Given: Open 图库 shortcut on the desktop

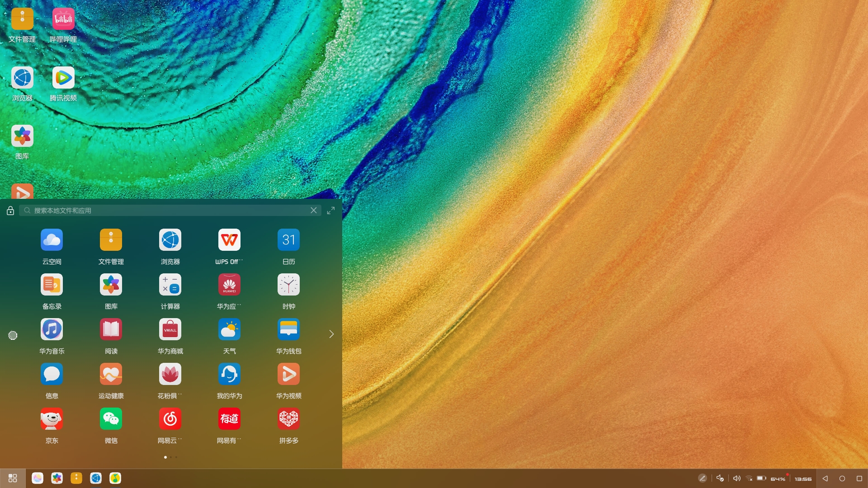Looking at the screenshot, I should tap(22, 136).
